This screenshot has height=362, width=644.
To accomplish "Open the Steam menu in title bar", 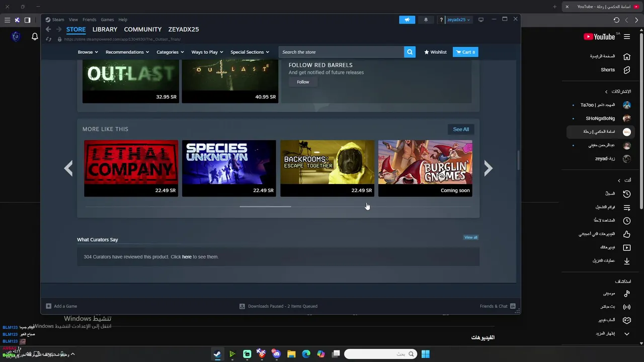I will [58, 20].
